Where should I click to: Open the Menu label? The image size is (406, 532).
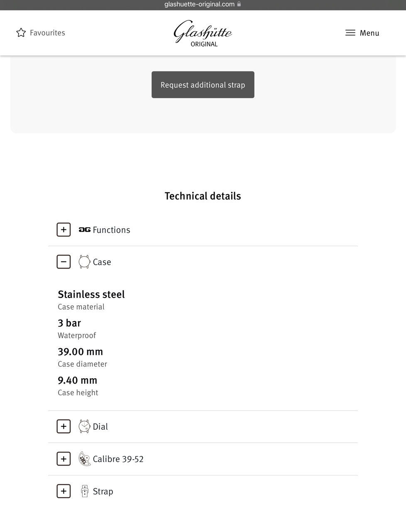[369, 33]
